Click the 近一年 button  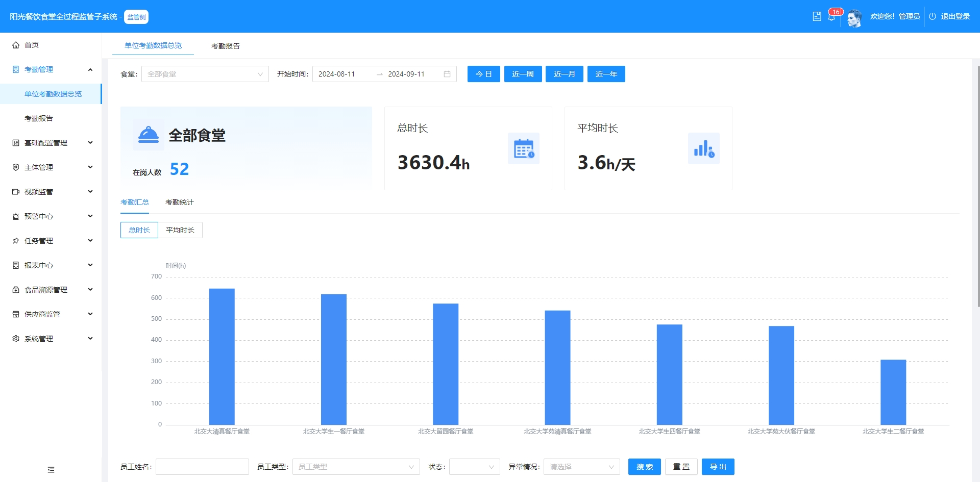(606, 74)
